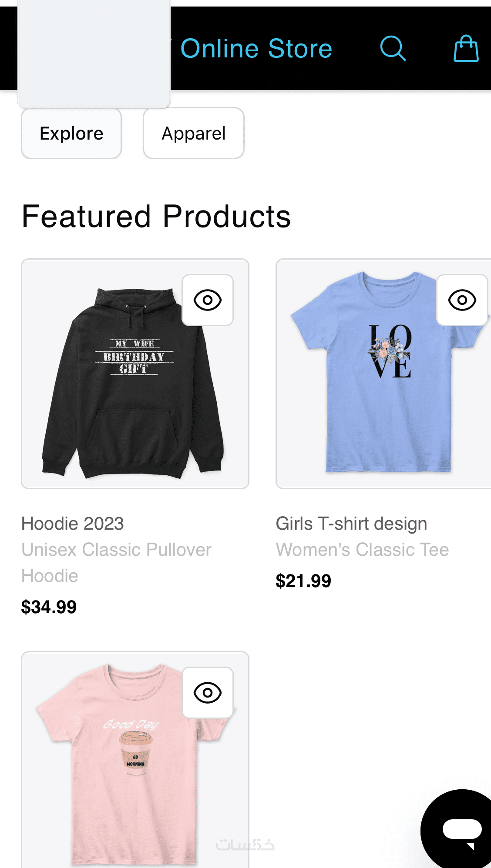Go to the Online Store home title
The width and height of the screenshot is (491, 868).
click(x=256, y=48)
